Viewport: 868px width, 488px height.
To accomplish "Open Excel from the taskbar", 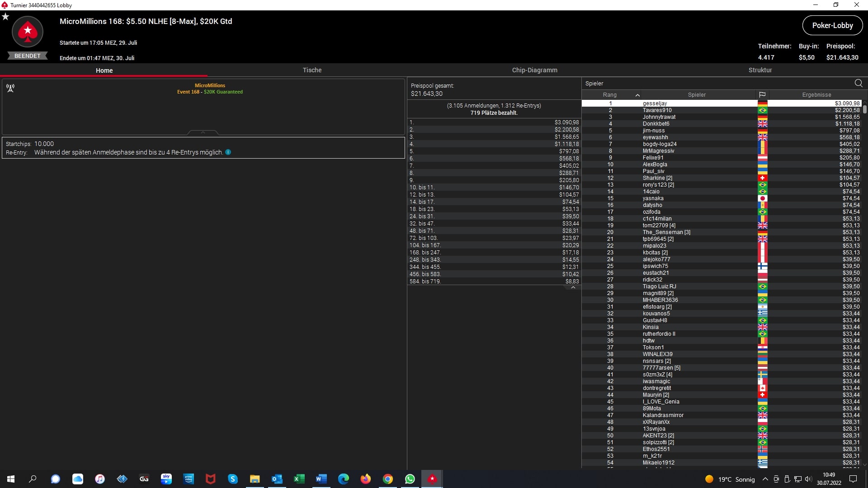I will (299, 479).
